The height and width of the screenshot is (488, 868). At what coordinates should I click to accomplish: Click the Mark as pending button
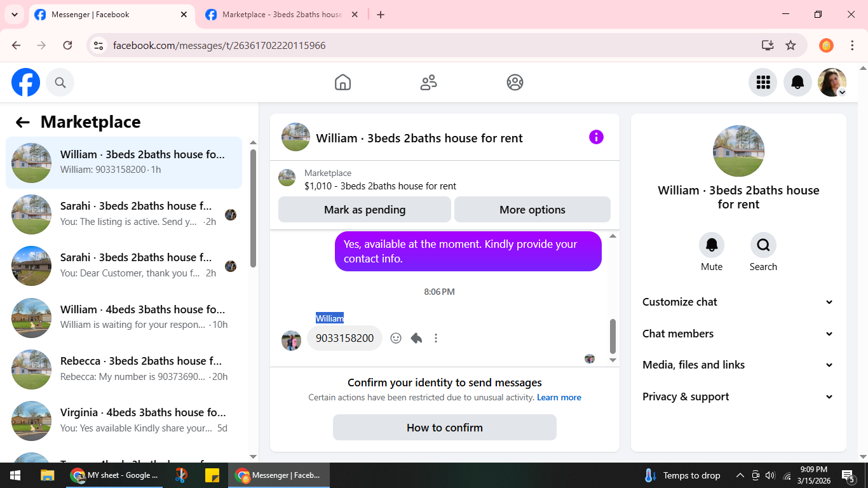tap(365, 210)
